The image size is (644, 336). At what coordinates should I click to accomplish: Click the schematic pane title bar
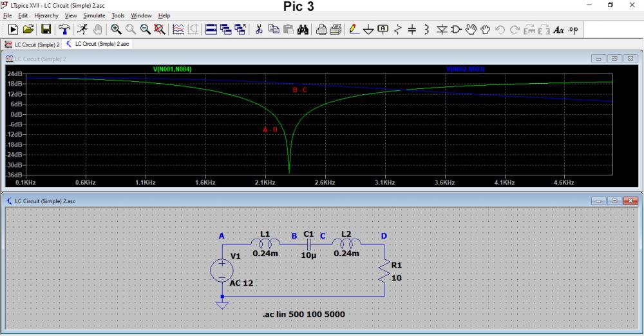(321, 201)
